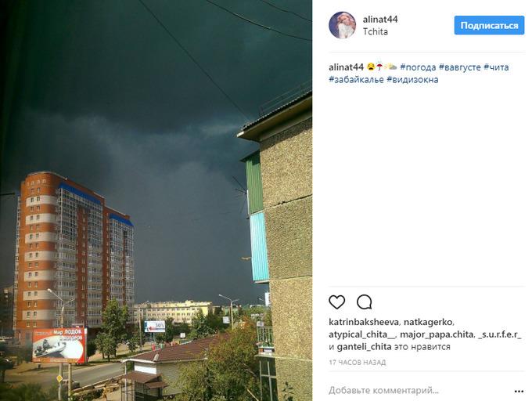Open alinat44 username in the caption

tap(346, 67)
